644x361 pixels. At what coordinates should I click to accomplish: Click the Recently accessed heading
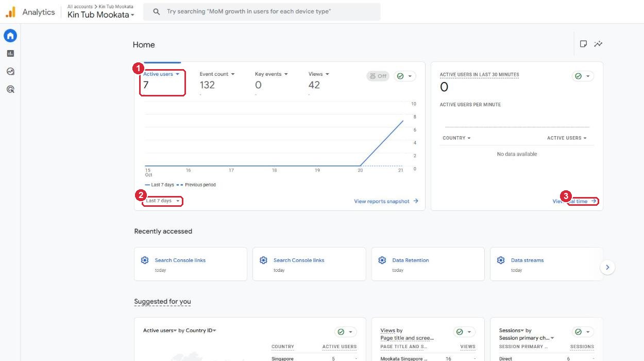point(163,231)
